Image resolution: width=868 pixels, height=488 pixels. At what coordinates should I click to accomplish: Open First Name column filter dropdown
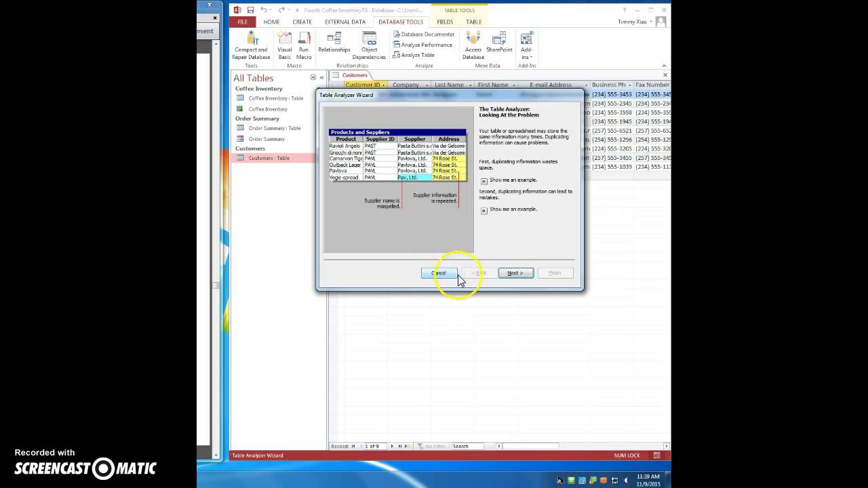tap(515, 85)
